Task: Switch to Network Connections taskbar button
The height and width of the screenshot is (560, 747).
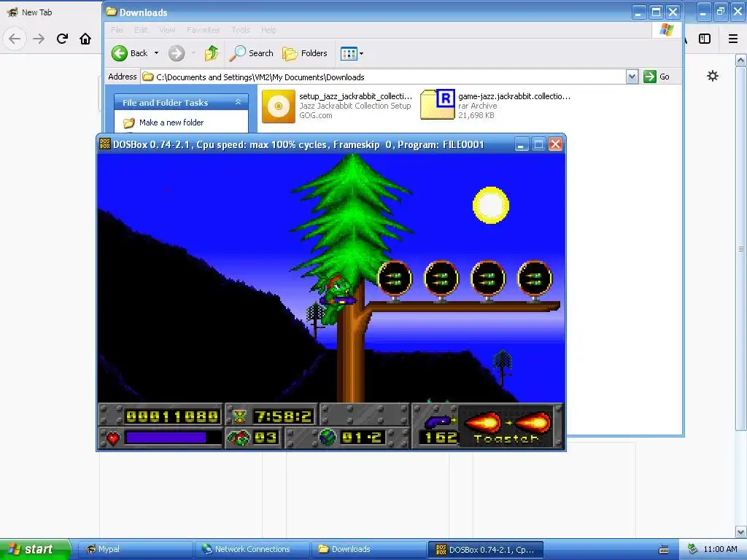Action: pyautogui.click(x=252, y=549)
